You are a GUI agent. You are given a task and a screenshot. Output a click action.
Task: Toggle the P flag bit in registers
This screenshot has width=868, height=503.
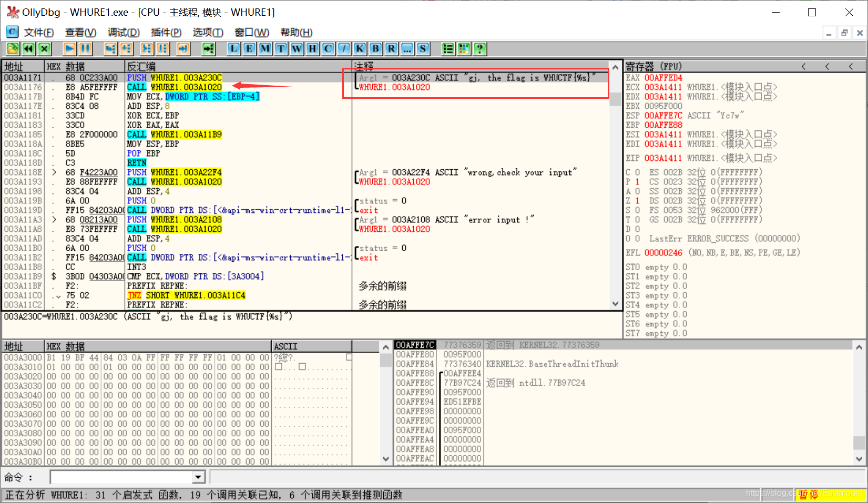(x=637, y=182)
